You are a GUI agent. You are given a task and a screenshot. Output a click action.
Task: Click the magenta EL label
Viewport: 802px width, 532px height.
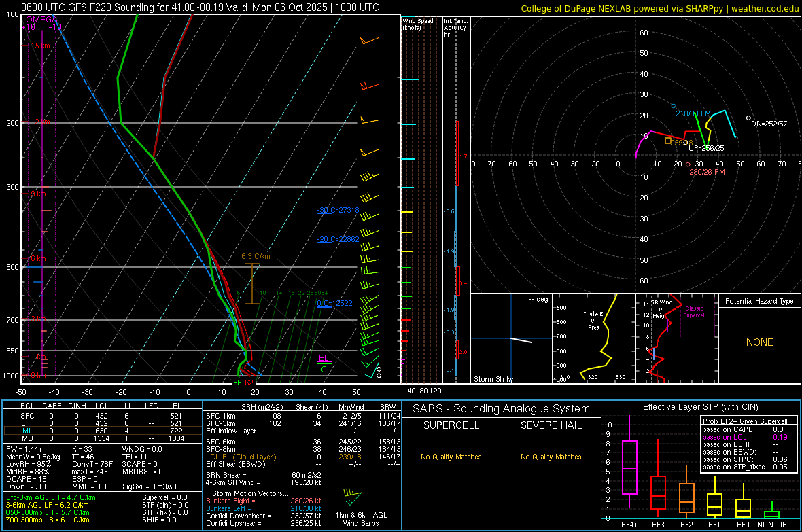pyautogui.click(x=324, y=358)
